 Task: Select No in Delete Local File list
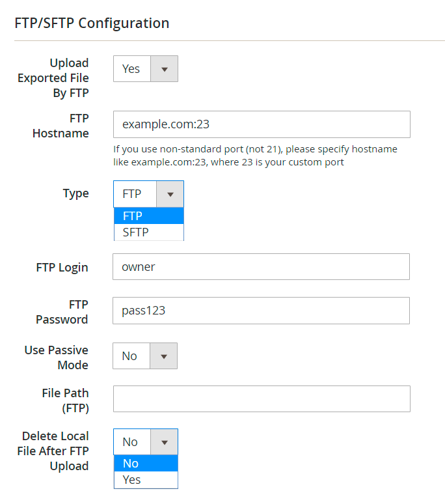(146, 464)
